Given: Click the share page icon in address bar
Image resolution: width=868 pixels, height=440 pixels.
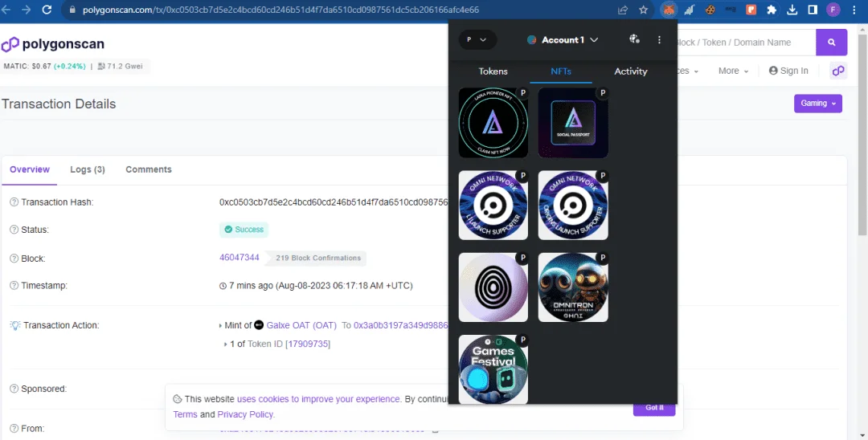Looking at the screenshot, I should coord(623,10).
